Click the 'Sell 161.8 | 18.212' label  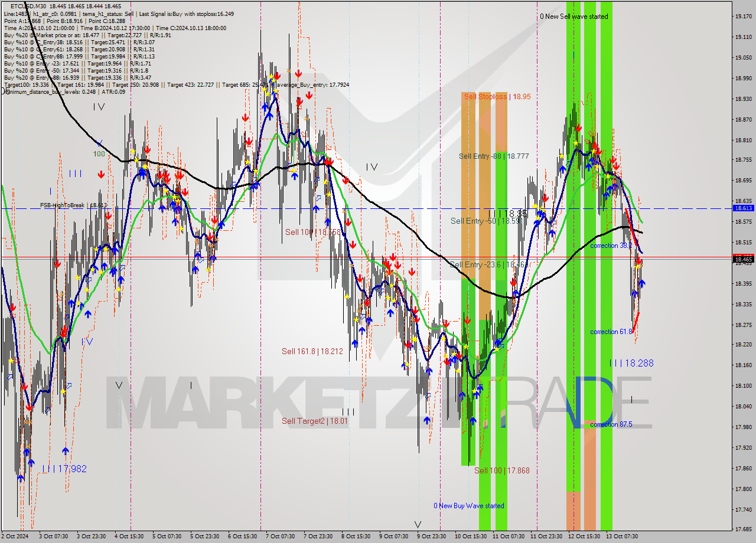tap(312, 352)
